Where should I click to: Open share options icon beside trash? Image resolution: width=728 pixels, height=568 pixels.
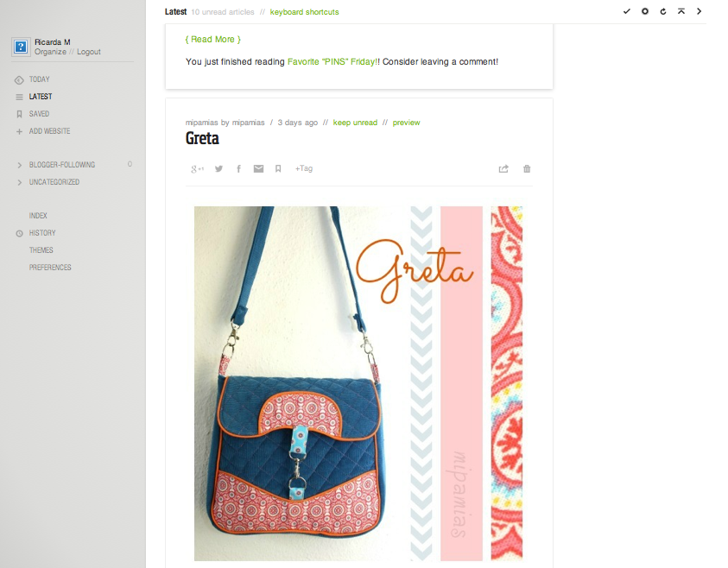[x=503, y=169]
